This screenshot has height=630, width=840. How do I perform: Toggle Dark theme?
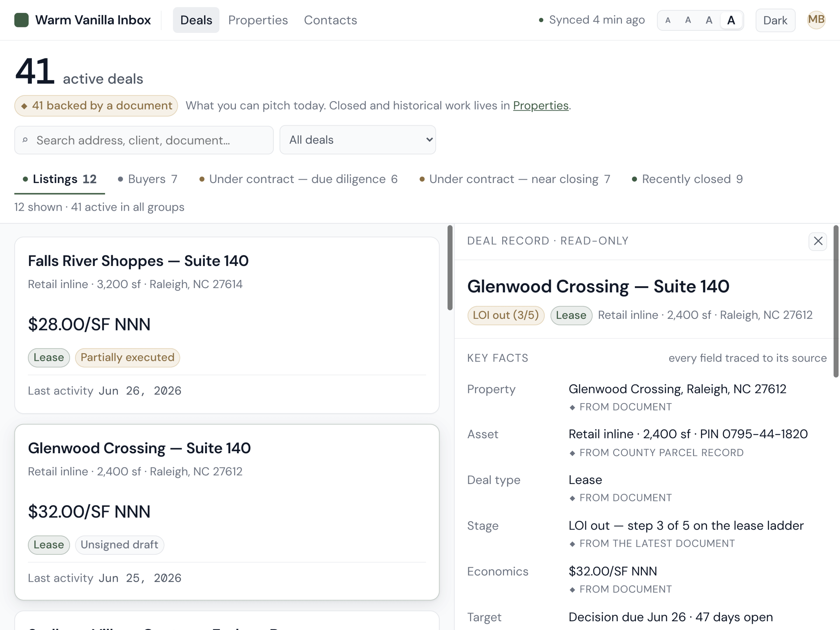coord(775,21)
